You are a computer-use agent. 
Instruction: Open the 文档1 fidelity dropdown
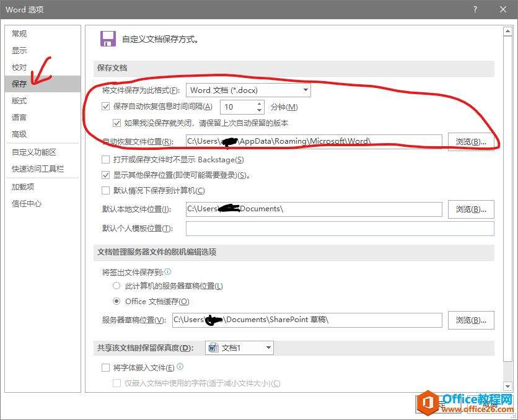(239, 348)
